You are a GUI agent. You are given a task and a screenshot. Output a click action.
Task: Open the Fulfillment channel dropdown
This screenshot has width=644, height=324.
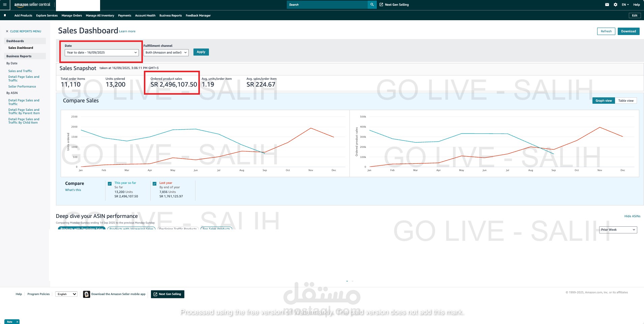tap(166, 53)
